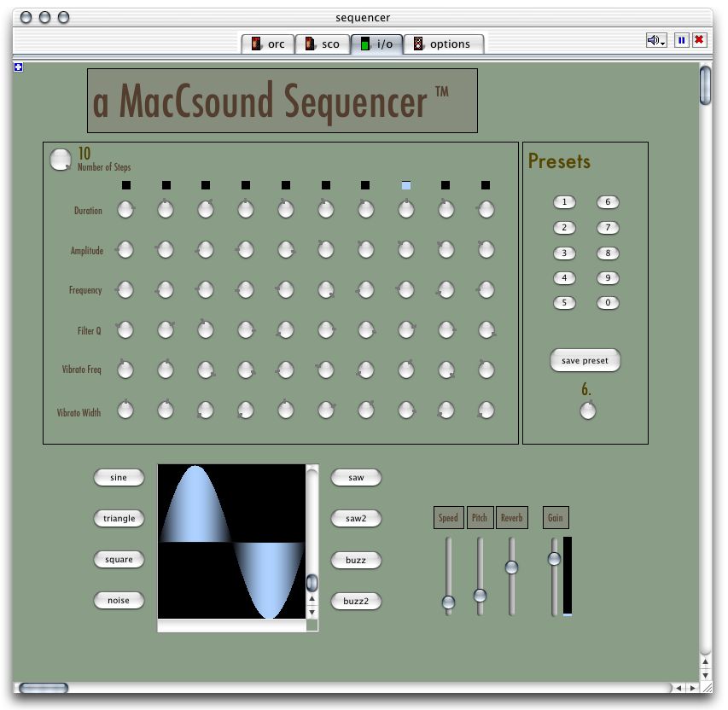Load preset 6

[x=608, y=202]
